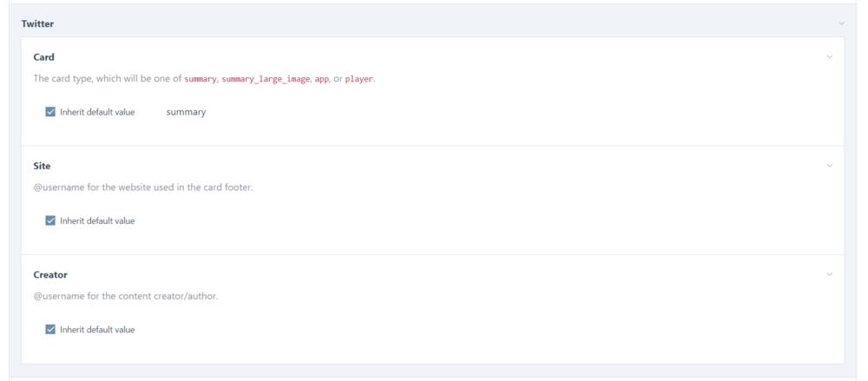Collapse the Creator field chevron
This screenshot has width=868, height=381.
point(829,275)
